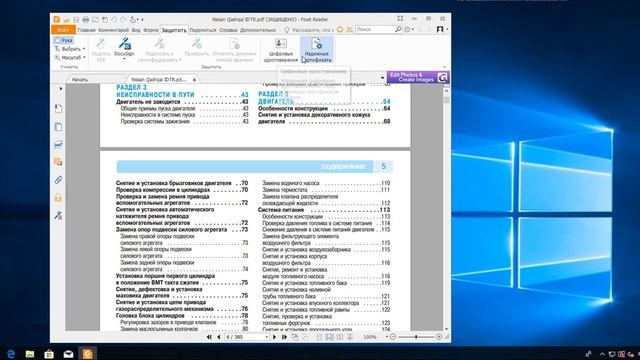Open Microsoft Edge from the taskbar
The image size is (640, 360).
tap(11, 353)
